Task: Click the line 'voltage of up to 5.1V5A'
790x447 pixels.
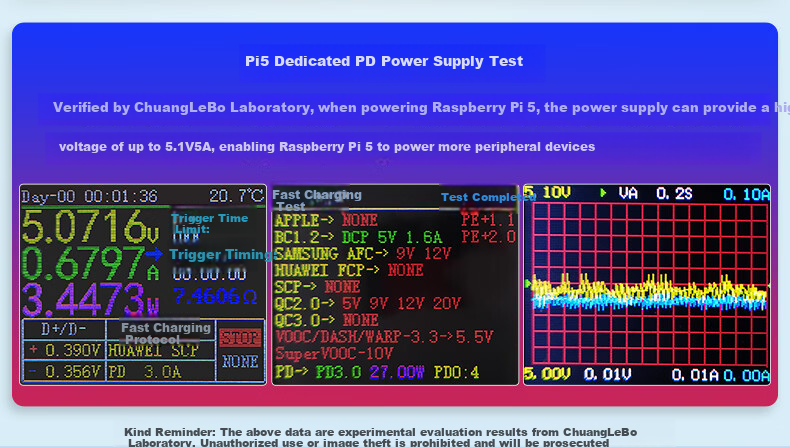Action: [x=327, y=147]
